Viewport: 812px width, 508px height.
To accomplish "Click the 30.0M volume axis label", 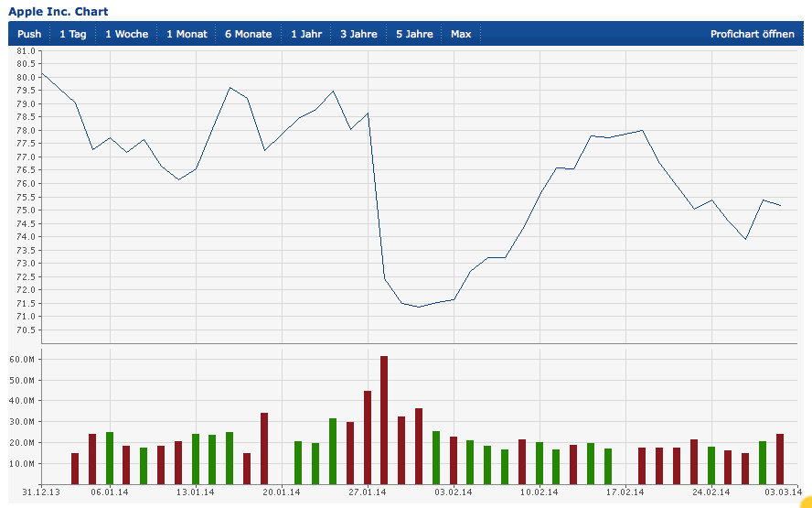I will tap(23, 422).
